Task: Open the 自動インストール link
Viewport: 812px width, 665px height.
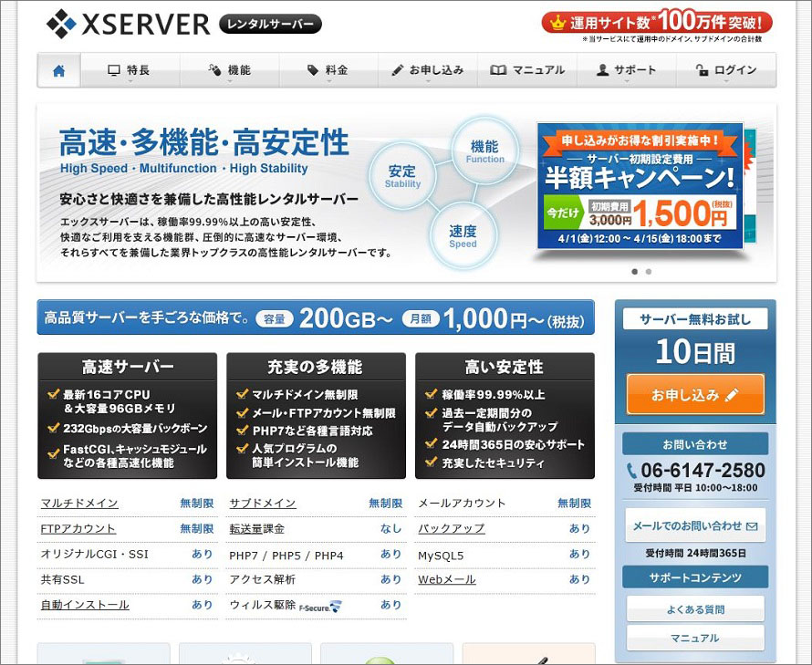Action: [x=85, y=605]
